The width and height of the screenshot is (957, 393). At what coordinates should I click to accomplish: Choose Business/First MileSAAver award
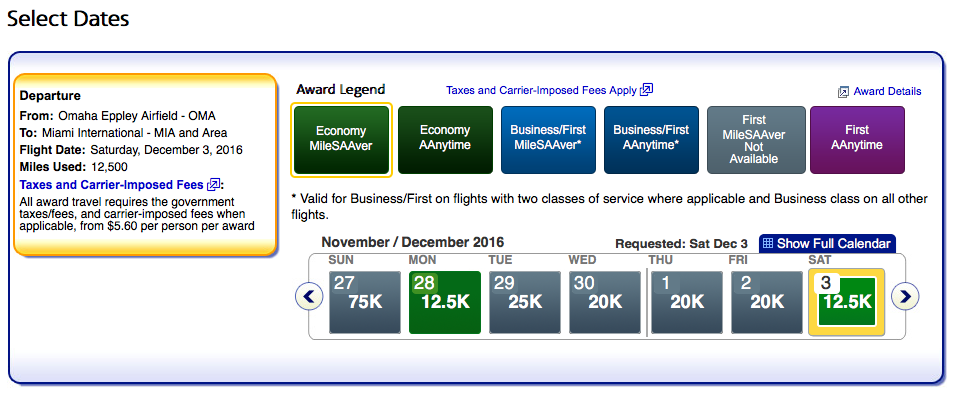coord(548,140)
